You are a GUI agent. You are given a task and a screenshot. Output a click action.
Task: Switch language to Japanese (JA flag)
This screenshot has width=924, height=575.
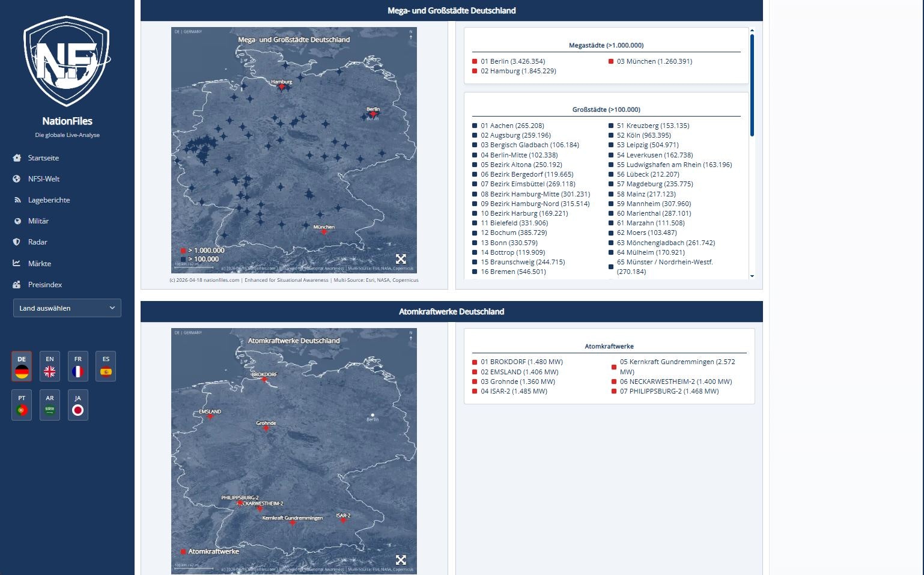coord(78,406)
